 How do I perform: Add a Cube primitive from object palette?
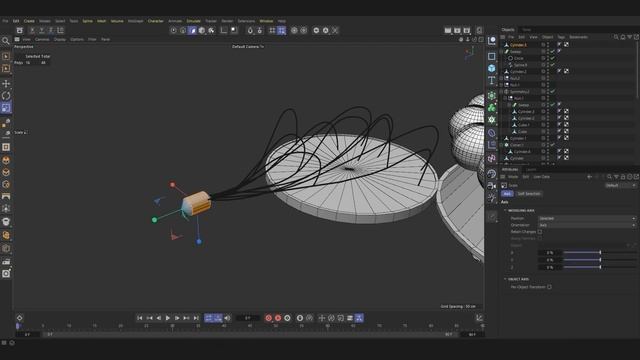click(492, 68)
